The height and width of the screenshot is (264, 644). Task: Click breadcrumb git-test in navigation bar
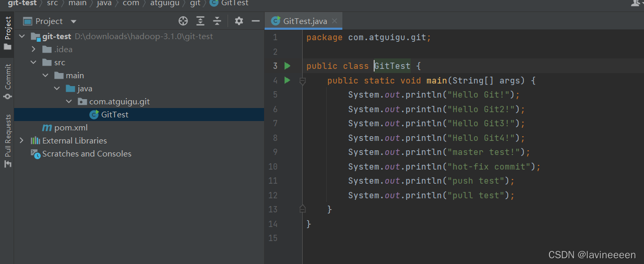coord(22,3)
